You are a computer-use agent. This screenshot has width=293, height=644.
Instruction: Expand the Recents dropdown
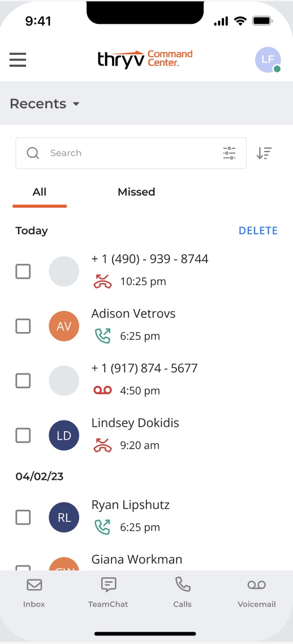pos(44,104)
